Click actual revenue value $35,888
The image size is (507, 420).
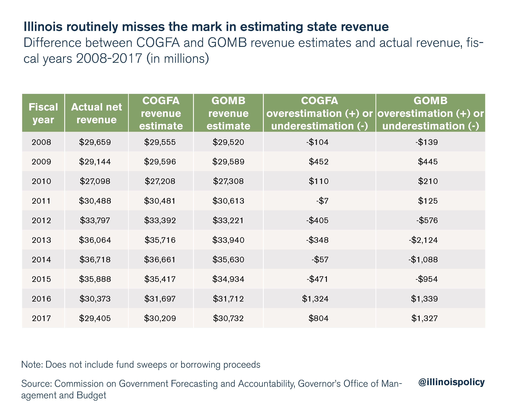95,279
